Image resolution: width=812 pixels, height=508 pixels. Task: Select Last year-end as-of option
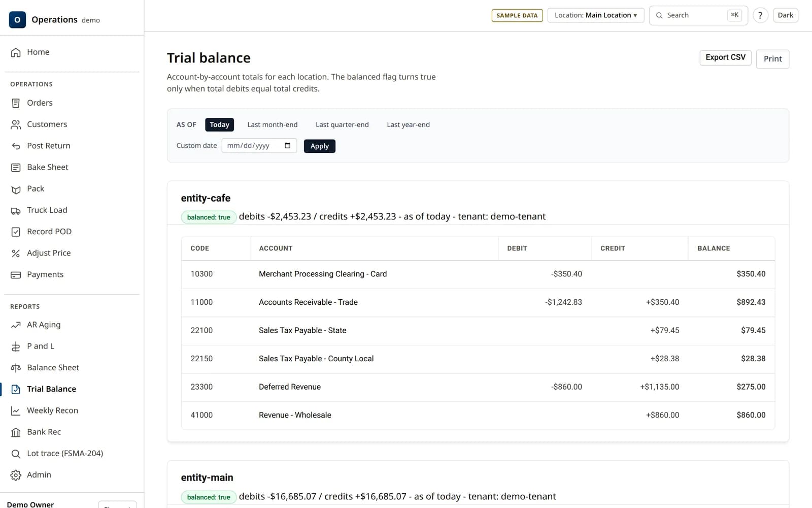pos(408,124)
